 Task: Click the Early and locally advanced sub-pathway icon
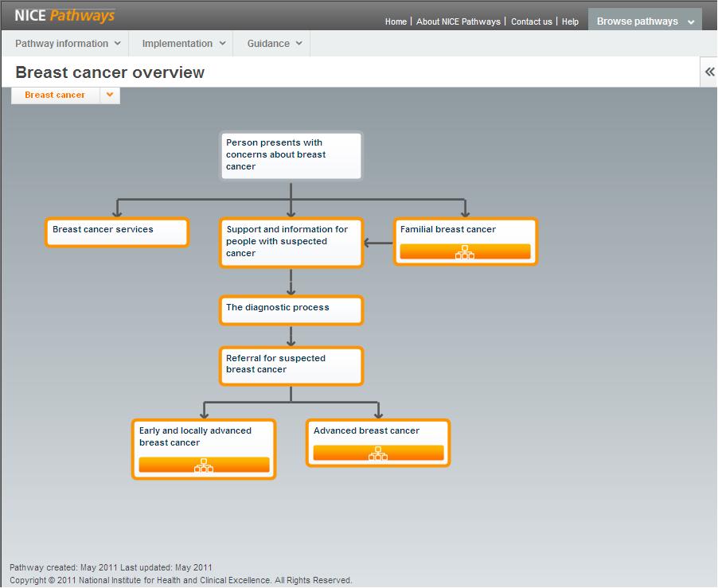(203, 465)
